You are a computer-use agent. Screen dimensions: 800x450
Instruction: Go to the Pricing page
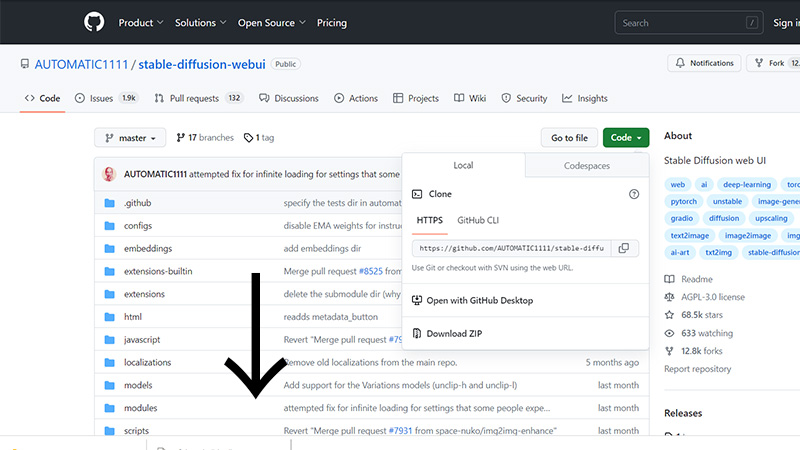point(332,23)
